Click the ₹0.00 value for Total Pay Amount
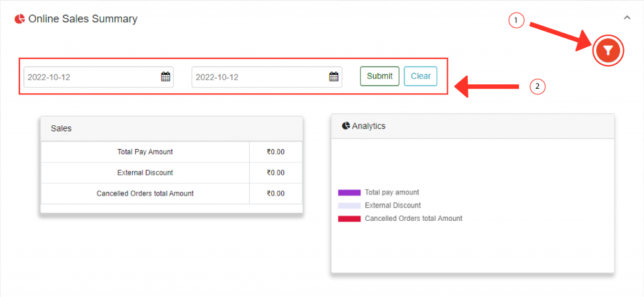This screenshot has width=644, height=297. (275, 152)
